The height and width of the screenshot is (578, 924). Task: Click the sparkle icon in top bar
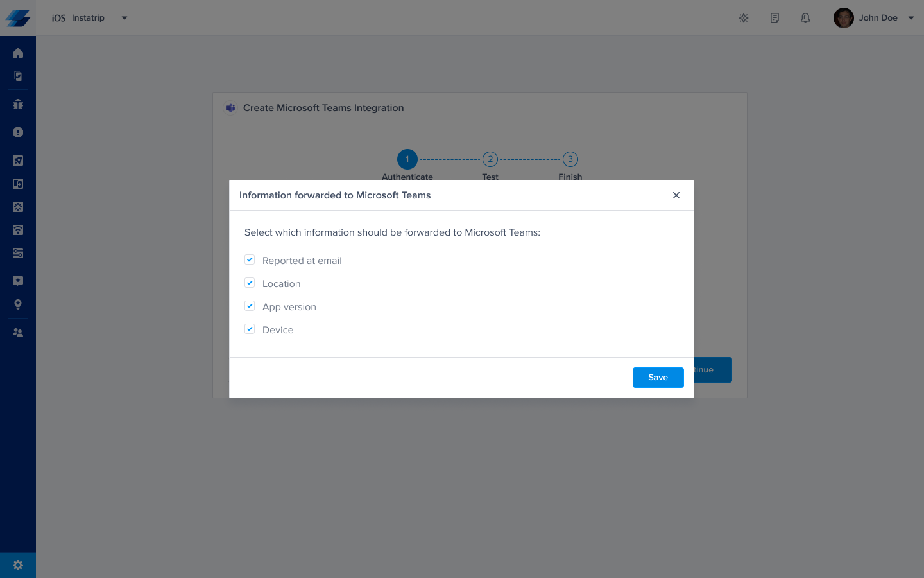744,18
